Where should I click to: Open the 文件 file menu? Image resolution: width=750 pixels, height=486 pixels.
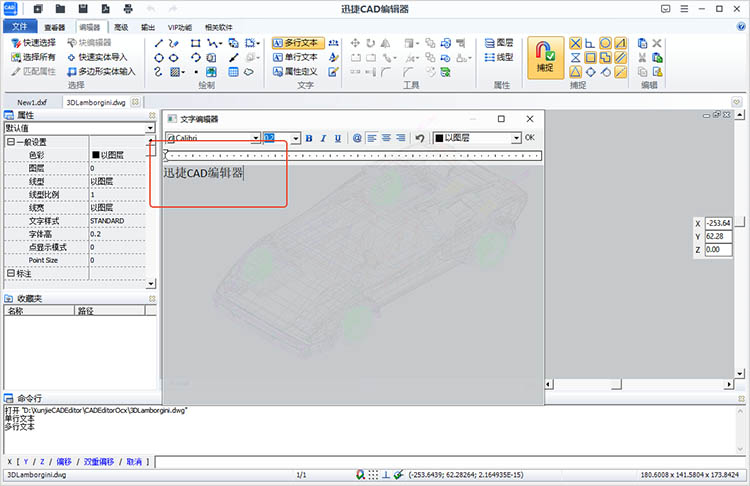click(20, 26)
